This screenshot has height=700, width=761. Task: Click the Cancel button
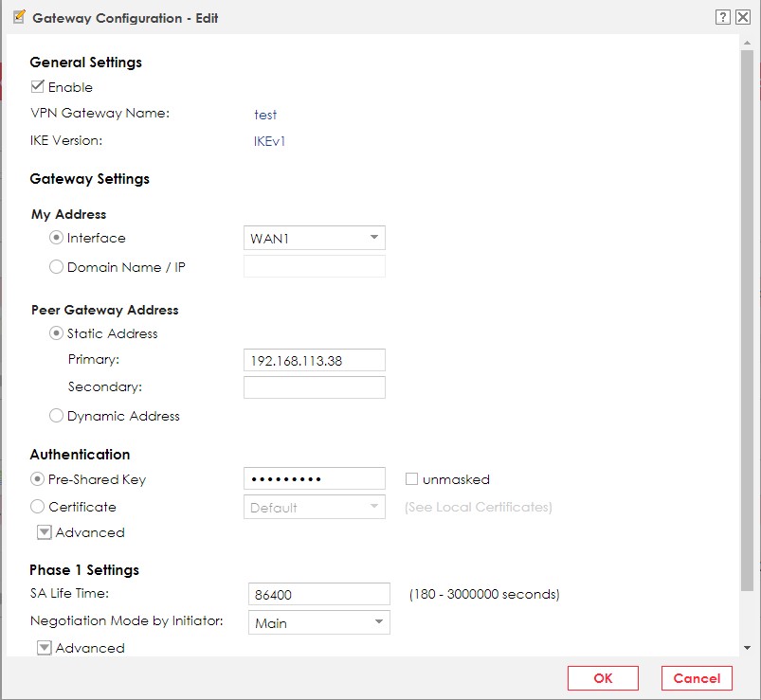click(x=697, y=678)
